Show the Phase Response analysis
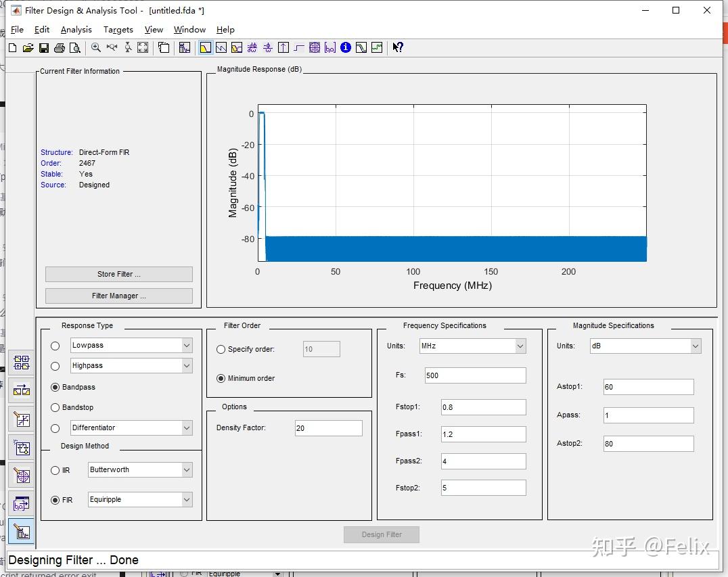 coord(221,47)
